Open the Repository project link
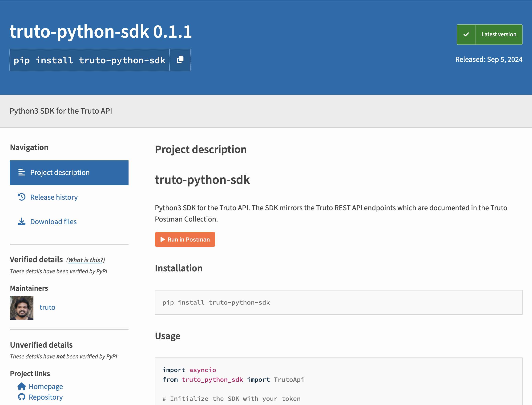 click(x=46, y=397)
